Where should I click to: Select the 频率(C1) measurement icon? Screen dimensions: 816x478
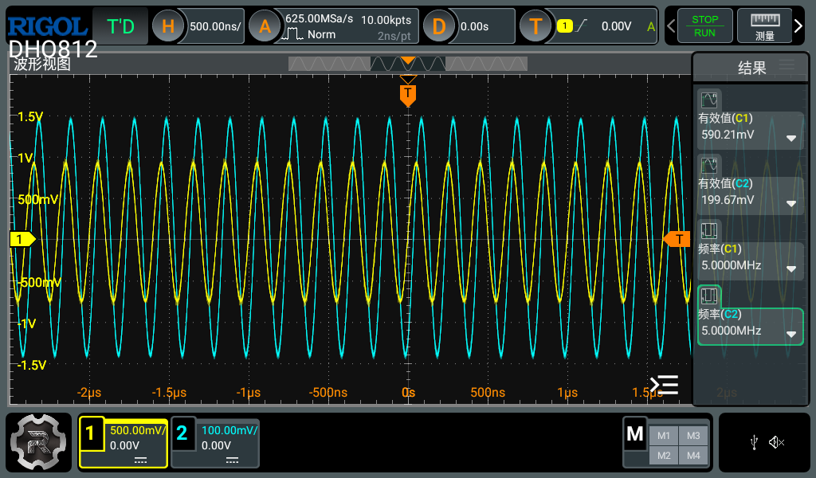click(709, 230)
